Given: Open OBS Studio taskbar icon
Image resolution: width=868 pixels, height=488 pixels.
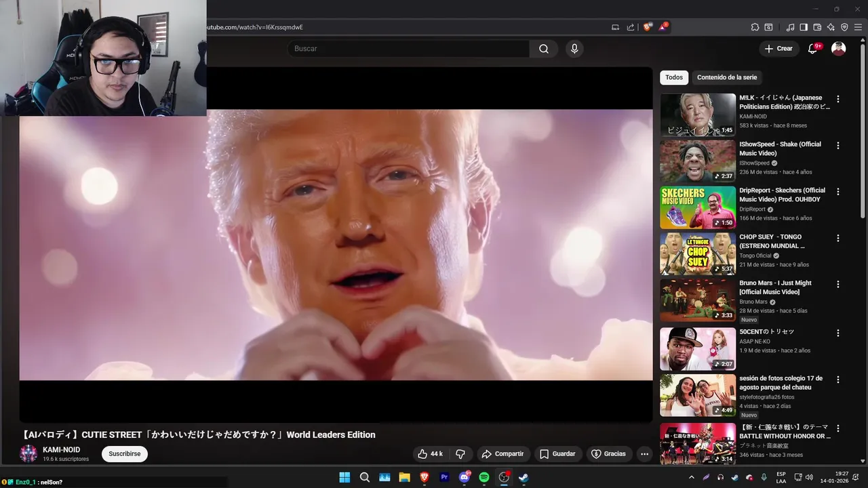Looking at the screenshot, I should point(504,477).
